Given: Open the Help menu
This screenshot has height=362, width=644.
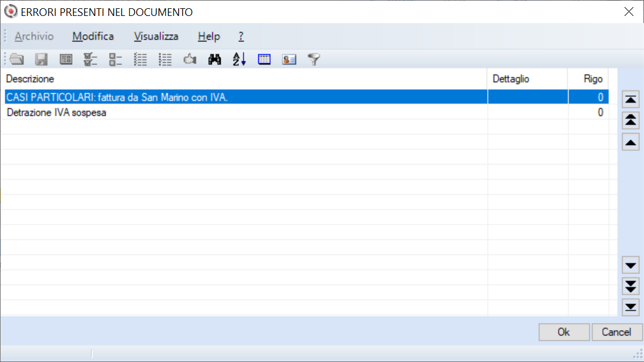Looking at the screenshot, I should click(x=209, y=36).
